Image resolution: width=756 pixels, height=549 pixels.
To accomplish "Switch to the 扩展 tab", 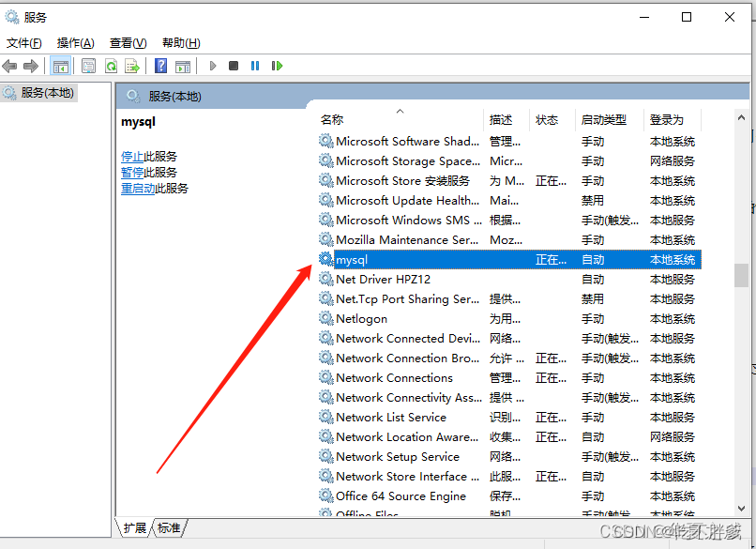I will (x=134, y=527).
